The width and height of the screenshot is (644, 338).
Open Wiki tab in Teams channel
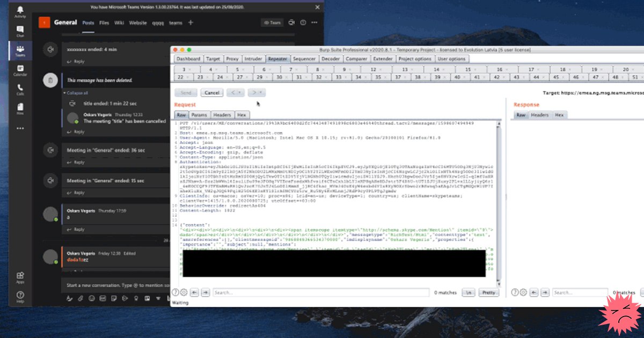click(x=119, y=23)
